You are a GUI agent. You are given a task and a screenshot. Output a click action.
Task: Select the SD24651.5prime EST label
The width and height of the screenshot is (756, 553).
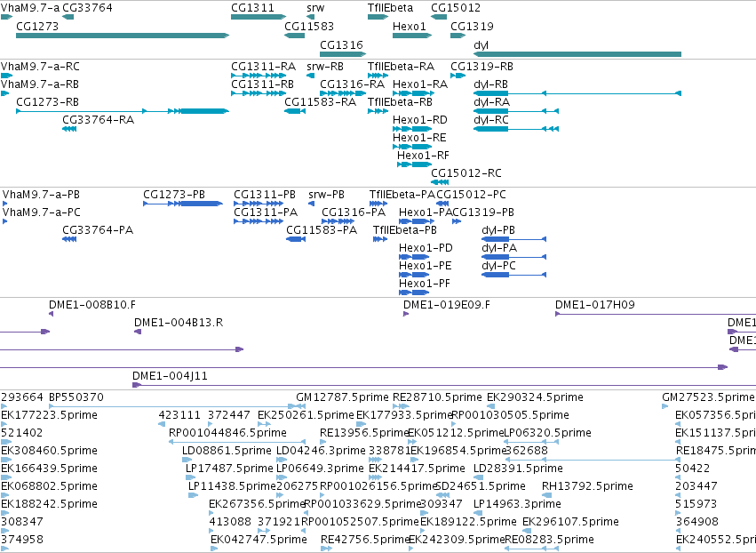point(481,487)
